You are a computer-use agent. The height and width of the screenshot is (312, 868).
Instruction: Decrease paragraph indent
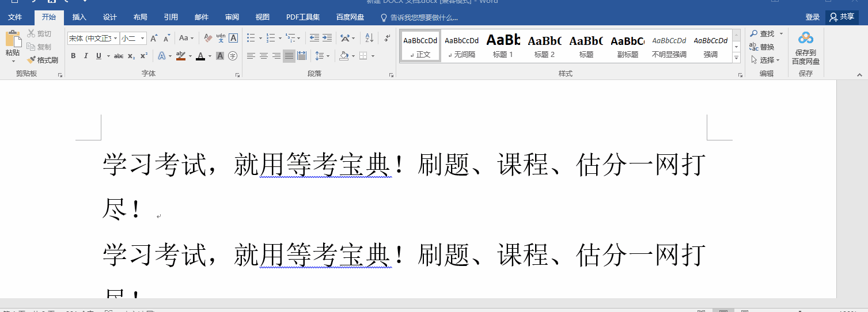tap(314, 39)
